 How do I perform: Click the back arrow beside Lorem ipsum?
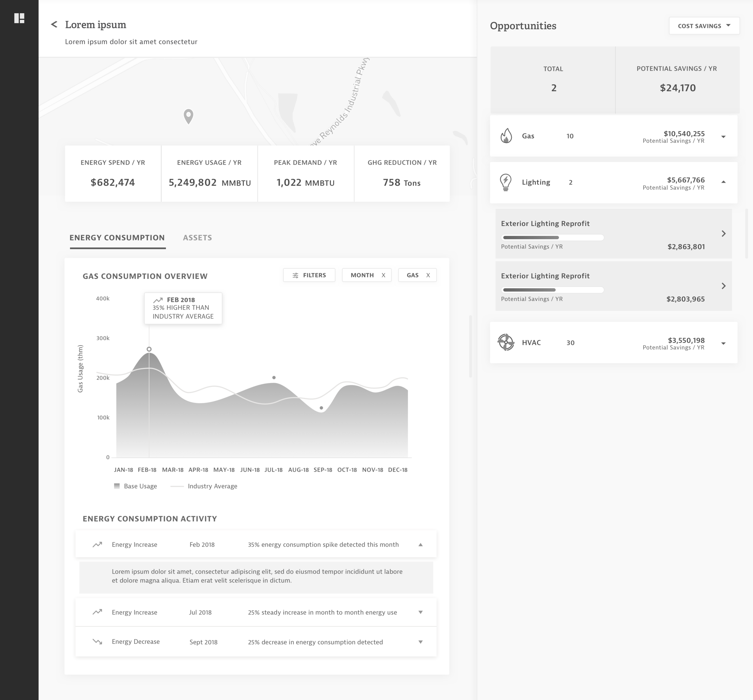click(54, 25)
